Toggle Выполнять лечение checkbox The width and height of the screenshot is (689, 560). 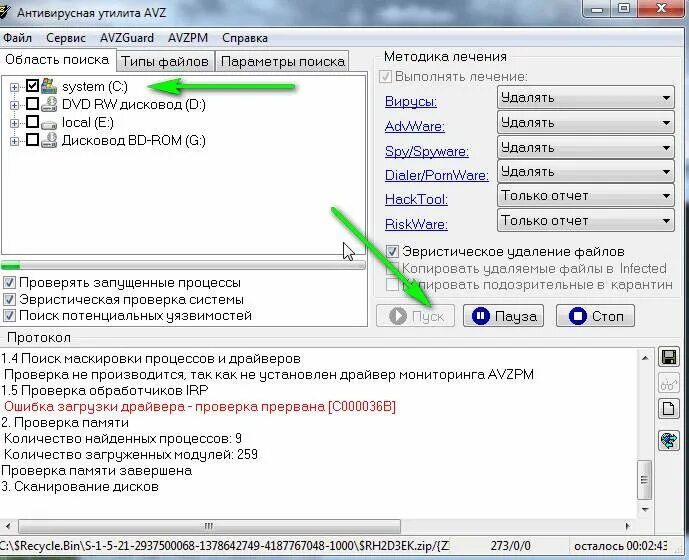(385, 76)
